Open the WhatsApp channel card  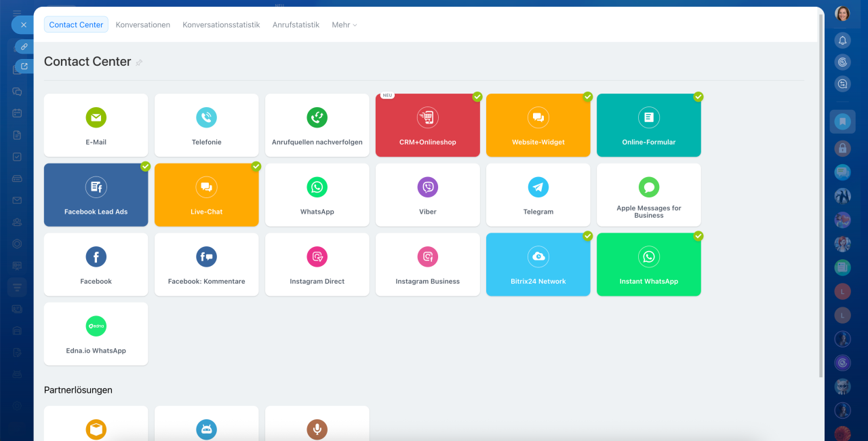(x=317, y=195)
